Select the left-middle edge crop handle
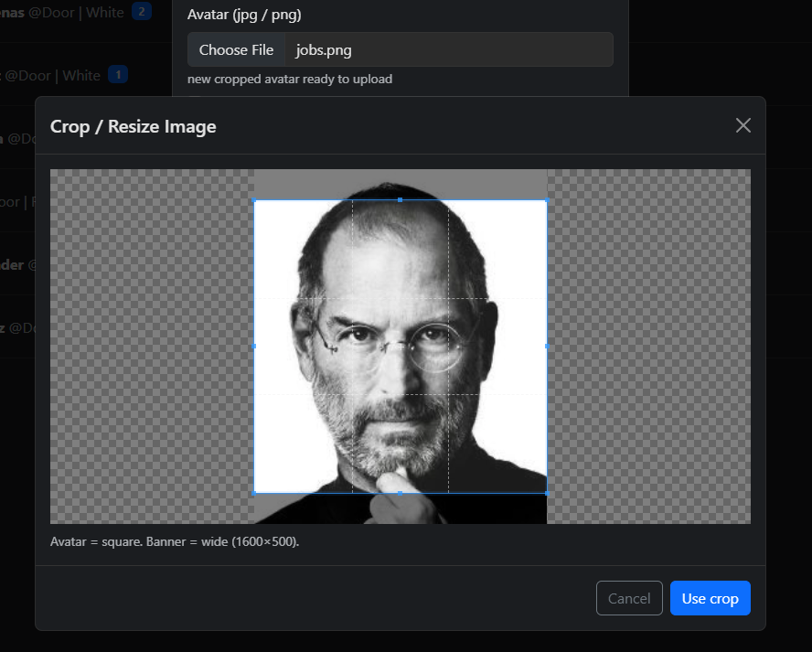Viewport: 812px width, 652px height. (x=254, y=347)
